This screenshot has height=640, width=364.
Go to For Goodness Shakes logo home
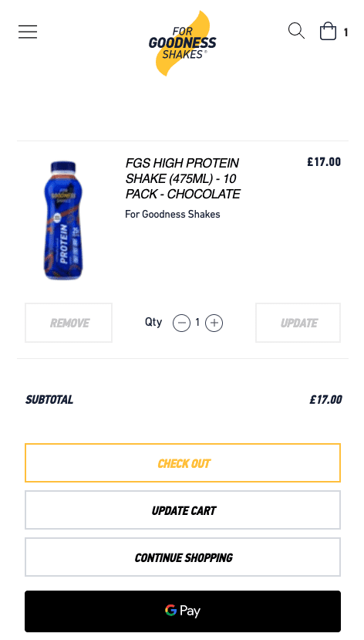(x=183, y=43)
